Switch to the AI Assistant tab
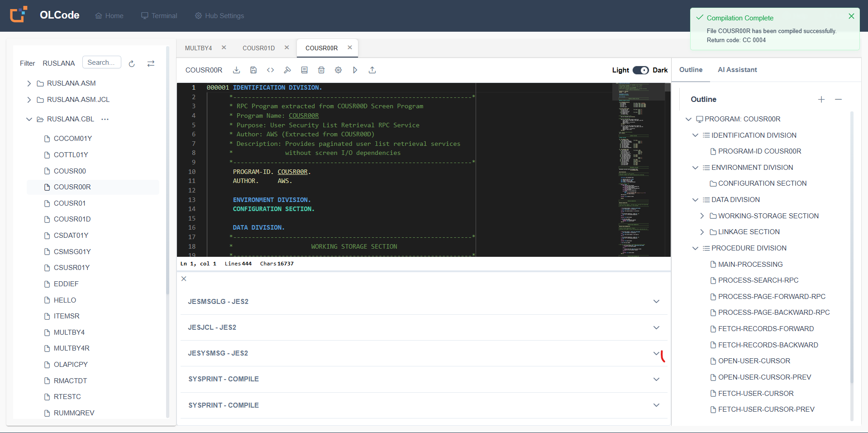Screen dimensions: 868x433 [737, 70]
